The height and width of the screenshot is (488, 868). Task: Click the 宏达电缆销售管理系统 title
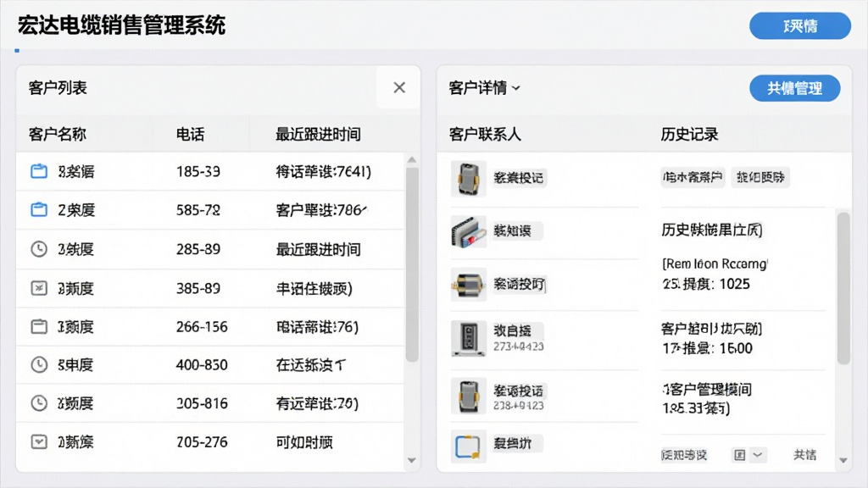click(121, 25)
